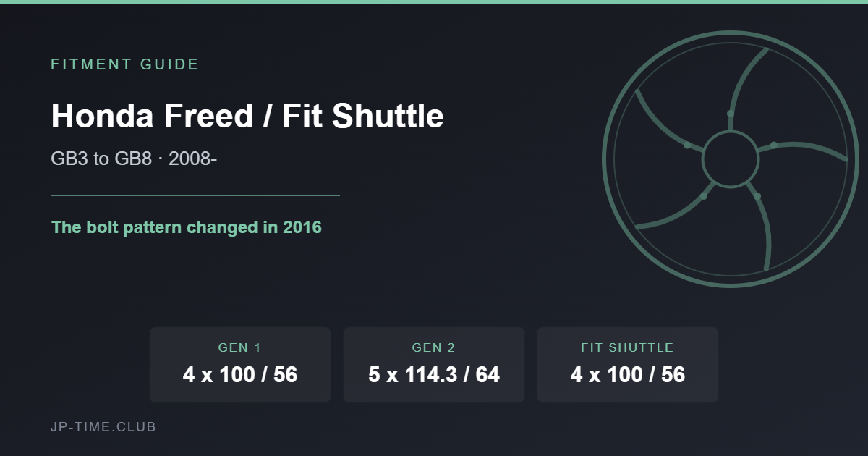Click the GEN 2 label text
The width and height of the screenshot is (868, 456).
click(433, 348)
